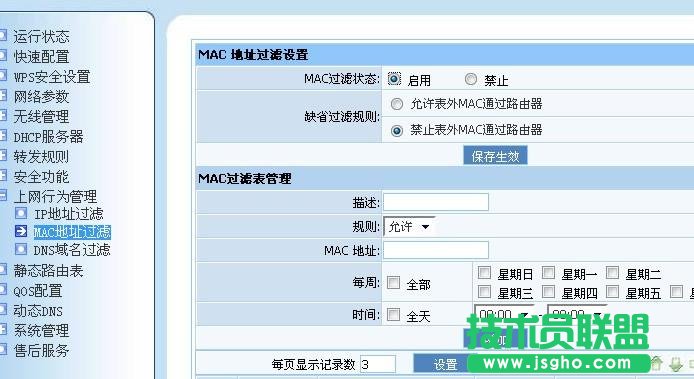Click the arrow icon beside MAC地址过滤
This screenshot has height=379, width=694.
coord(21,231)
